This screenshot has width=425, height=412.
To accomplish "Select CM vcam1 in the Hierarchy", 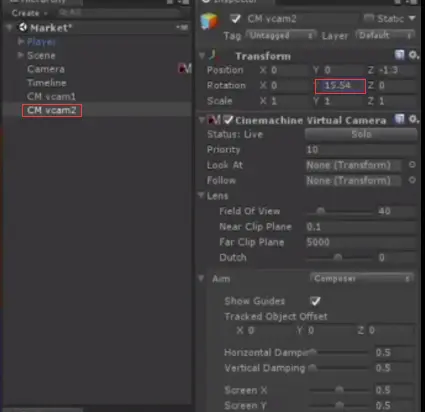I will tap(51, 97).
